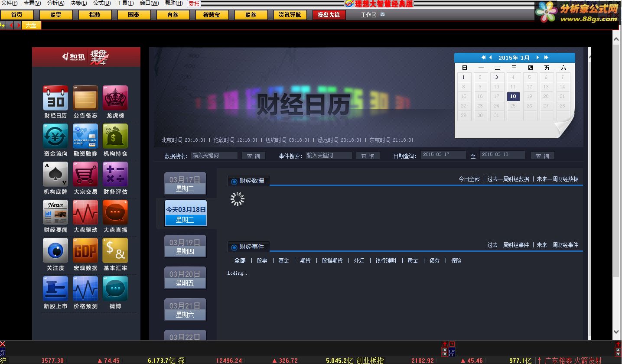Click the 智慧宝 toolbar button

pyautogui.click(x=212, y=15)
